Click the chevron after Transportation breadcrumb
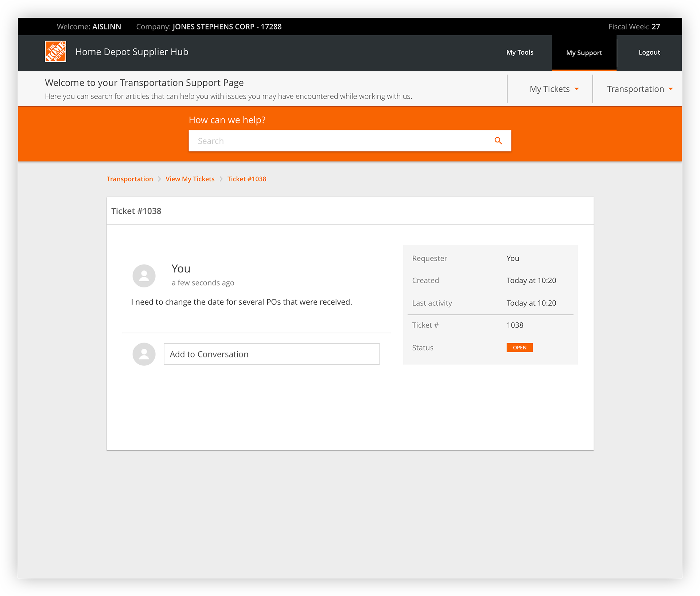The height and width of the screenshot is (596, 700). (159, 179)
